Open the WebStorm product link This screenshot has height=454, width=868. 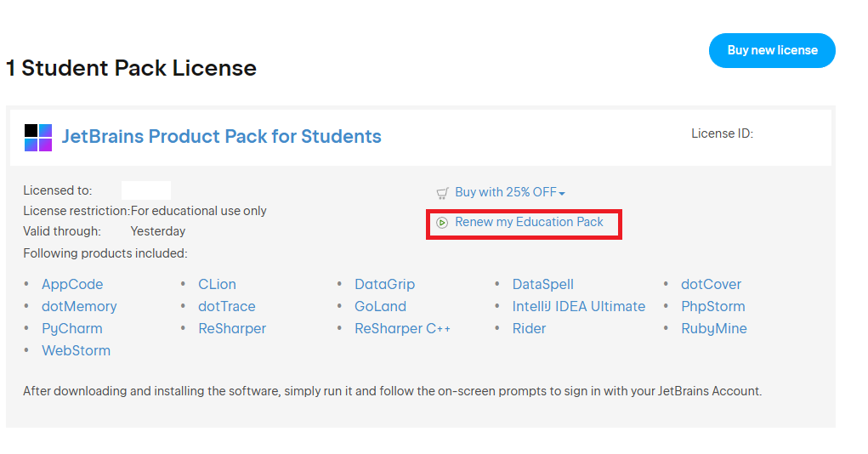(77, 350)
